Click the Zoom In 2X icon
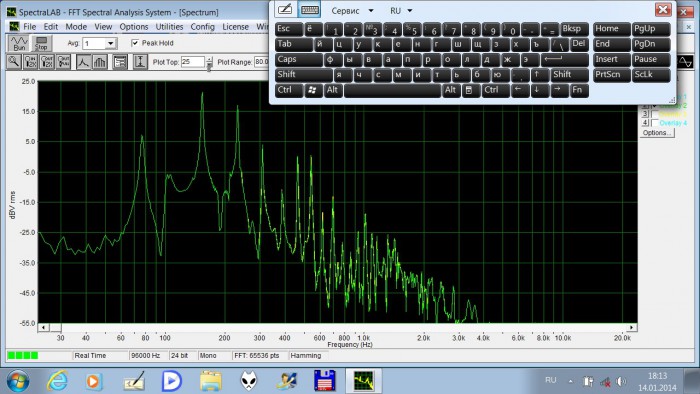 (x=30, y=62)
